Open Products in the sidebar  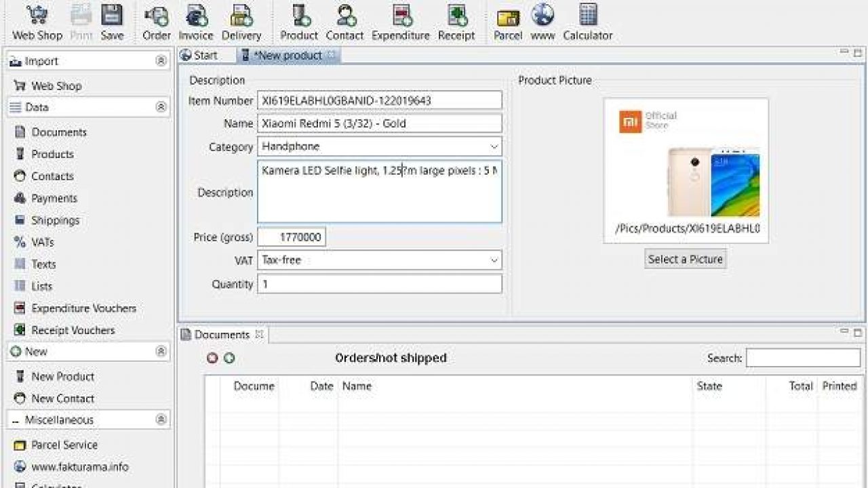pyautogui.click(x=44, y=154)
